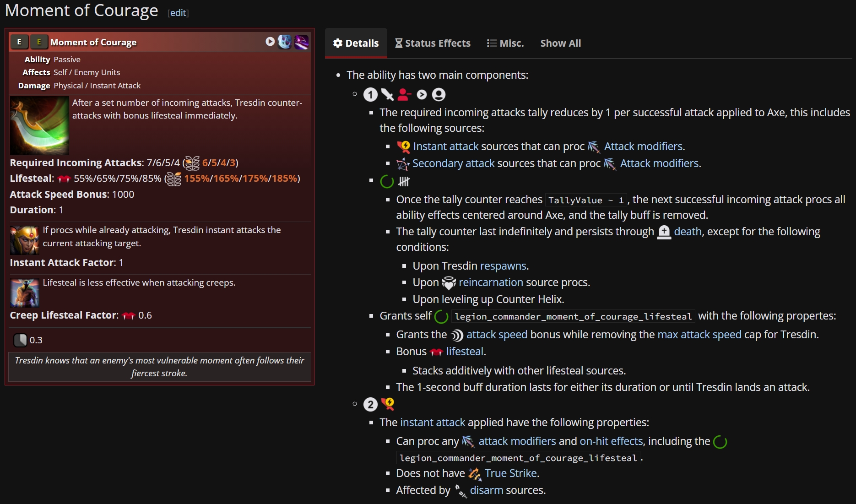856x504 pixels.
Task: Open the instant attack link in component 2
Action: 433,423
